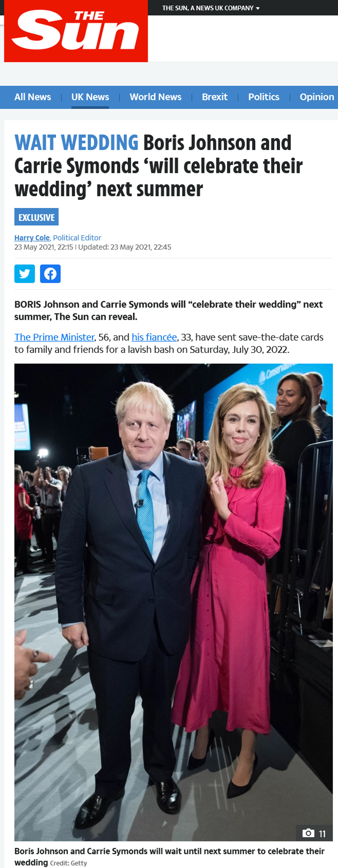Open the main article photo
The width and height of the screenshot is (338, 868).
[174, 602]
